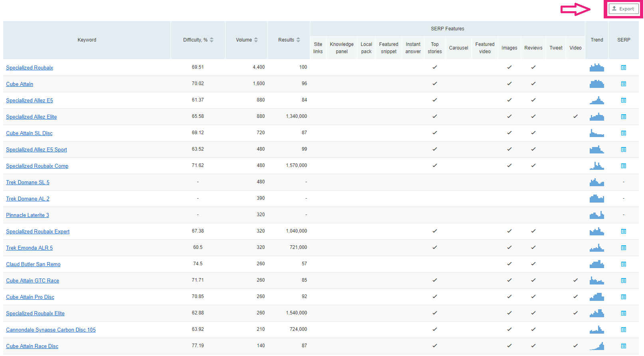View trend chart for Cube Attain SL Disc
This screenshot has width=644, height=356.
click(597, 133)
